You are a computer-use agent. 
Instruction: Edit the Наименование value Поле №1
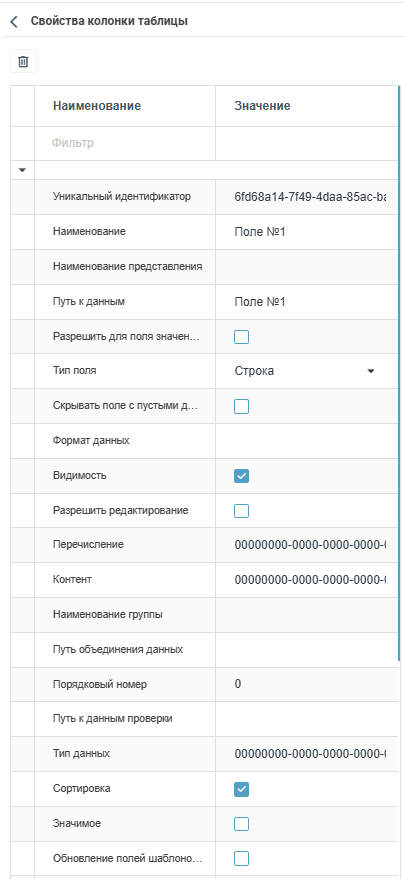click(x=307, y=232)
